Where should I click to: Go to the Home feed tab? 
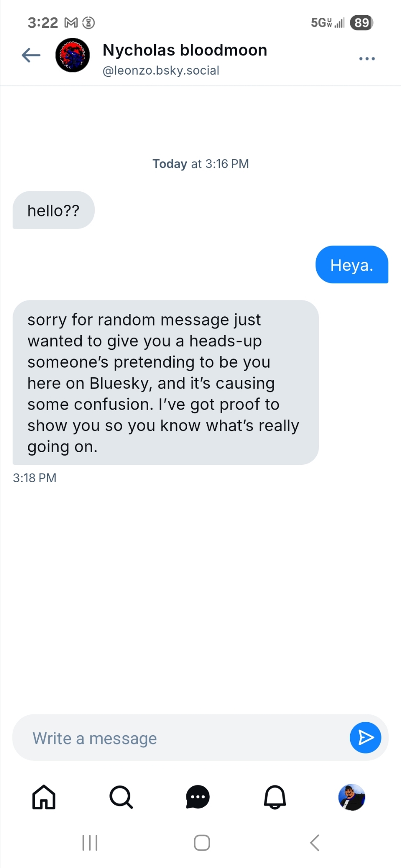coord(44,797)
